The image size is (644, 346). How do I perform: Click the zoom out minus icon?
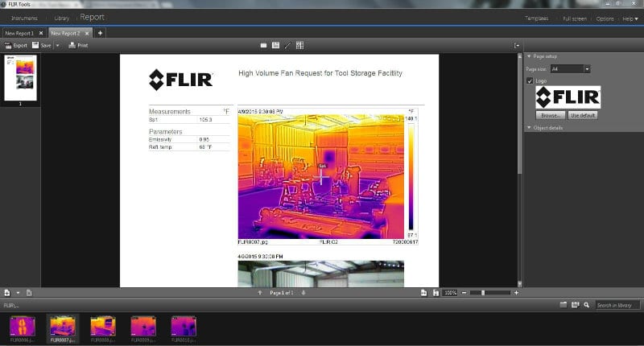[x=465, y=293]
